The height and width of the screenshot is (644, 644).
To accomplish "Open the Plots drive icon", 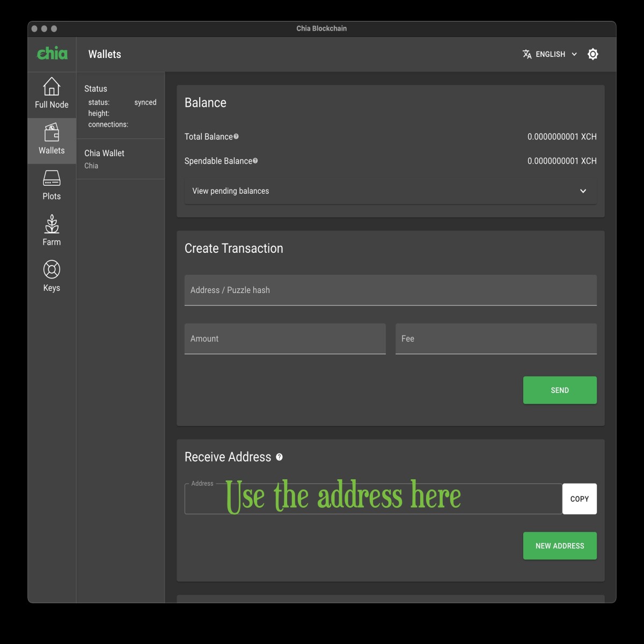I will pos(52,178).
